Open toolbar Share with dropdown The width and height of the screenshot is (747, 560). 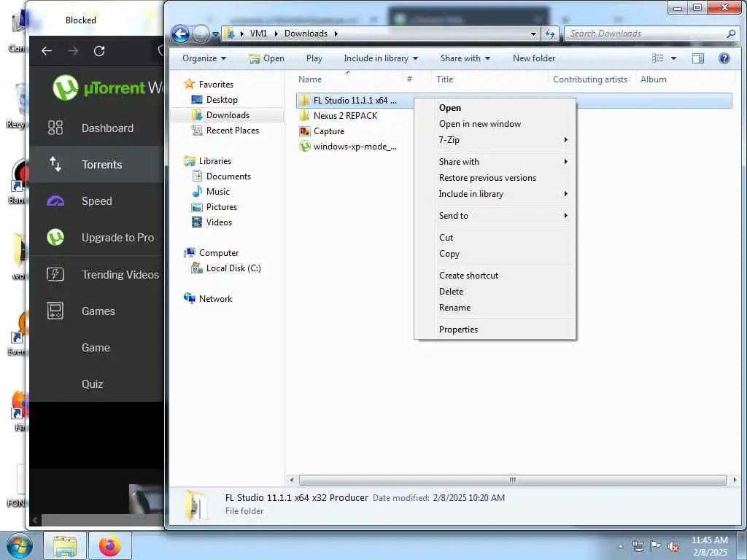pos(465,58)
